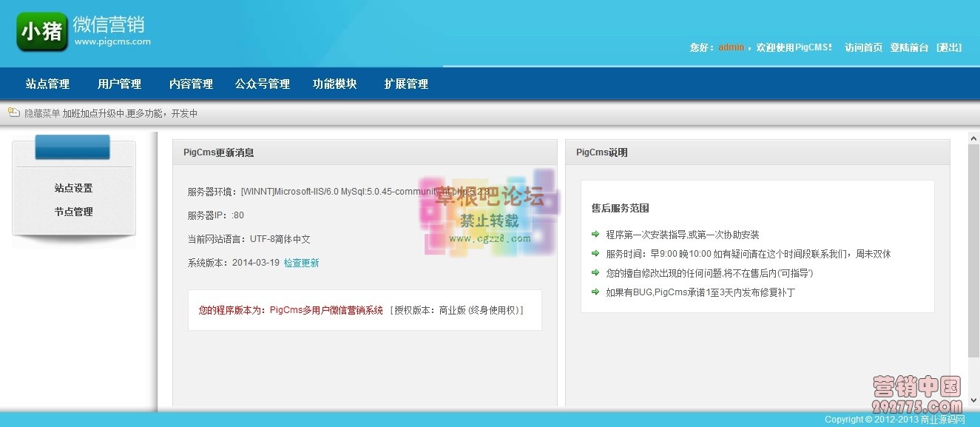Select 用户管理 in the navigation bar

[x=119, y=84]
